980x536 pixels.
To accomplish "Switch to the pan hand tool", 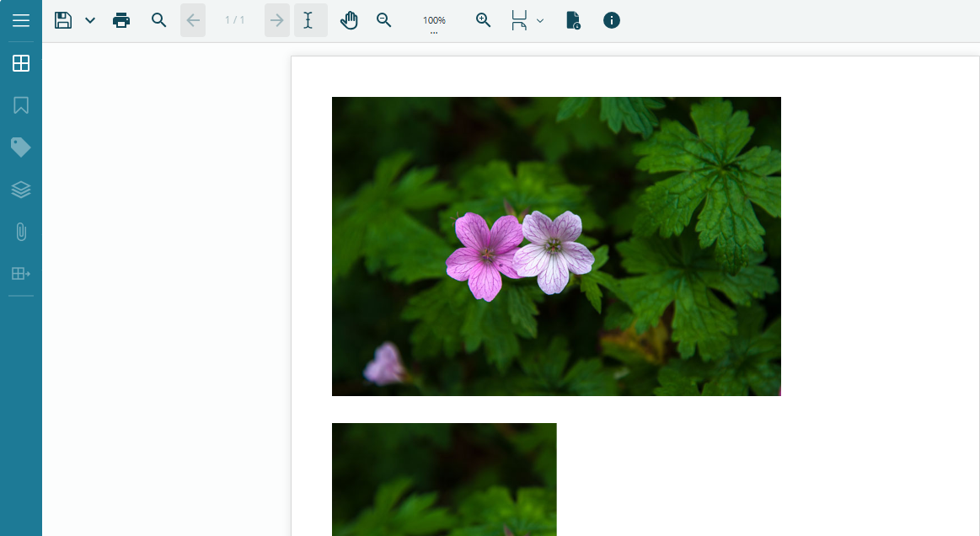I will 349,20.
